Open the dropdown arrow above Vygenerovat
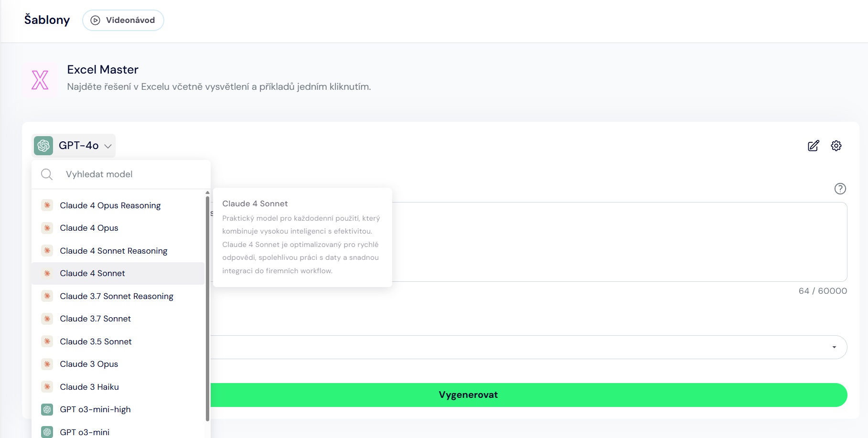 pos(834,347)
